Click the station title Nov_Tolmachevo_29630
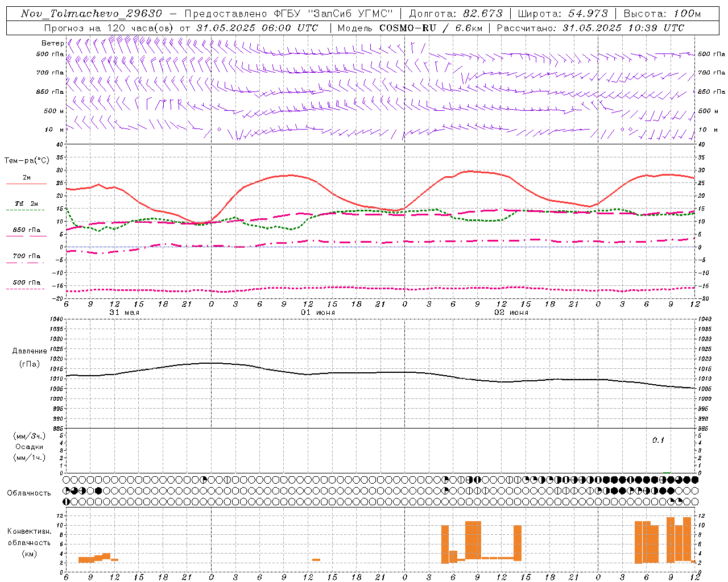The image size is (728, 582). tap(92, 14)
